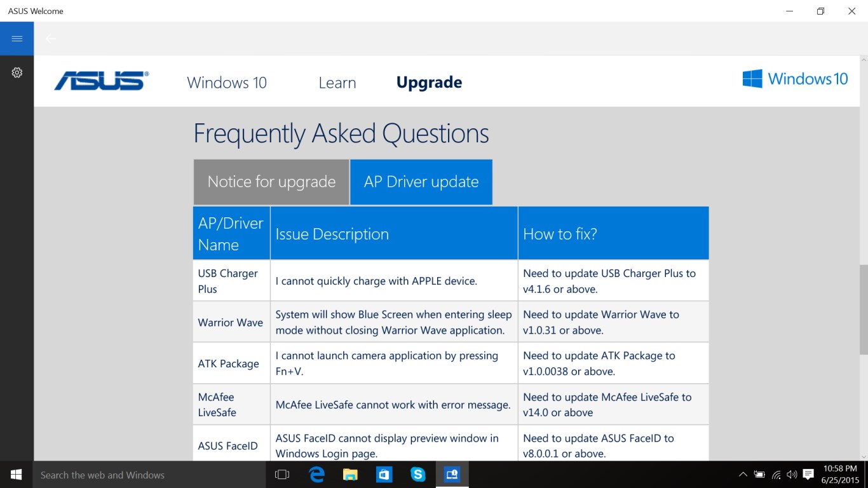Launch Microsoft Edge from taskbar
Viewport: 868px width, 488px height.
tap(316, 475)
